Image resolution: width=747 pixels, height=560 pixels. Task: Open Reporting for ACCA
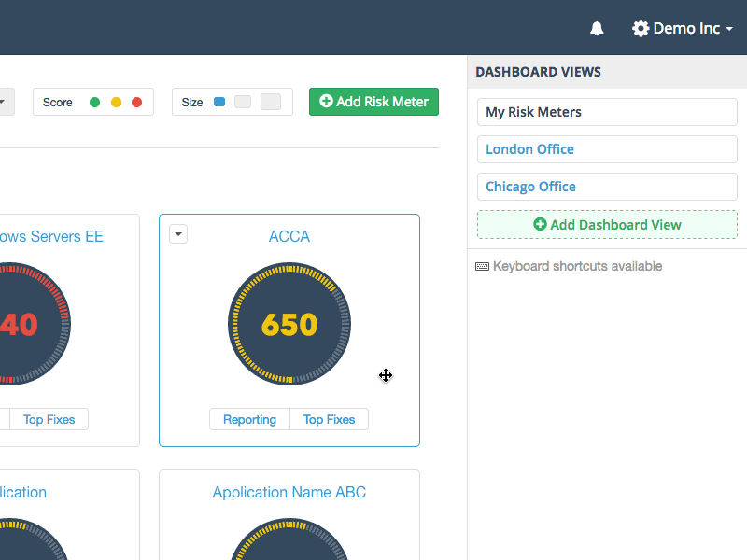(x=249, y=419)
